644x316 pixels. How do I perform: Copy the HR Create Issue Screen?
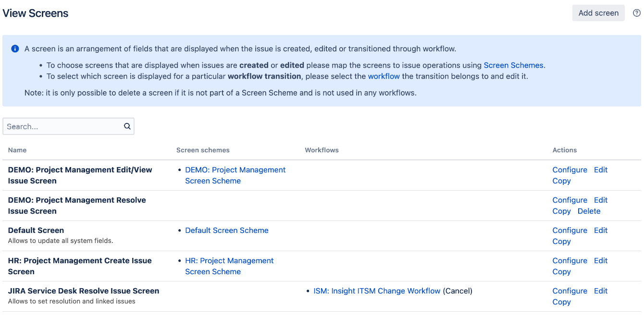point(561,272)
